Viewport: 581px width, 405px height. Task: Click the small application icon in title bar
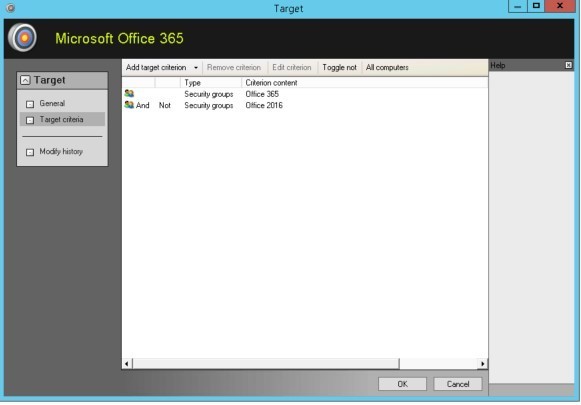point(11,8)
